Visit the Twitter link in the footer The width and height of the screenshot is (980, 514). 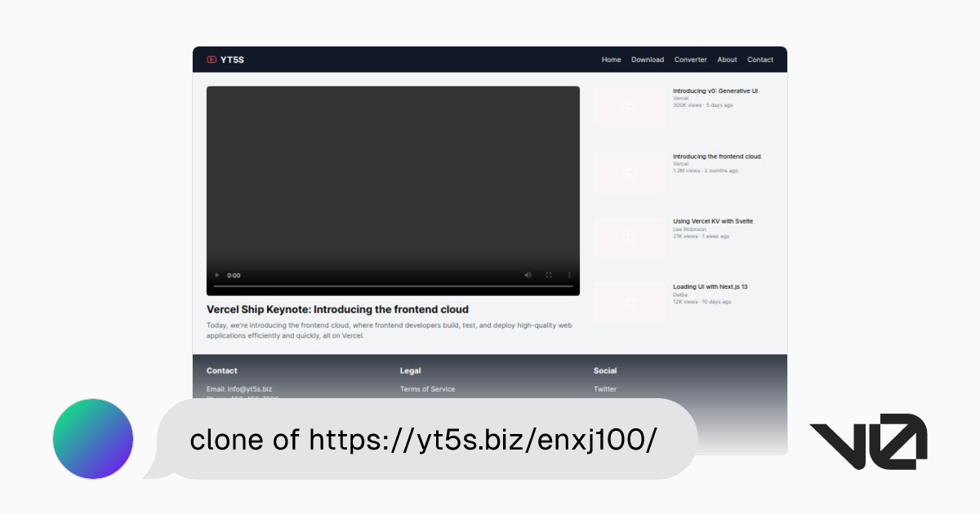(605, 389)
